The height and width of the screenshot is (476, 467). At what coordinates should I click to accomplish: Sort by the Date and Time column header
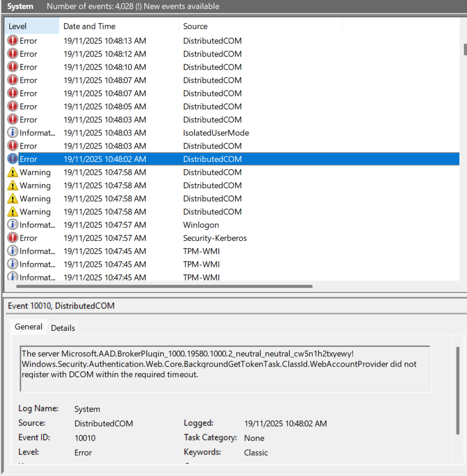pos(119,26)
